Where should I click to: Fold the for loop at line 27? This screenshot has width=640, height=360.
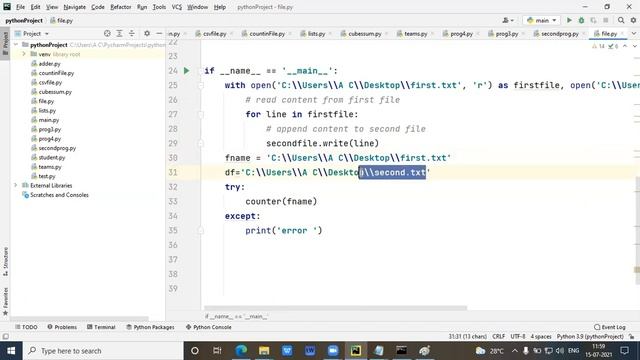point(201,114)
